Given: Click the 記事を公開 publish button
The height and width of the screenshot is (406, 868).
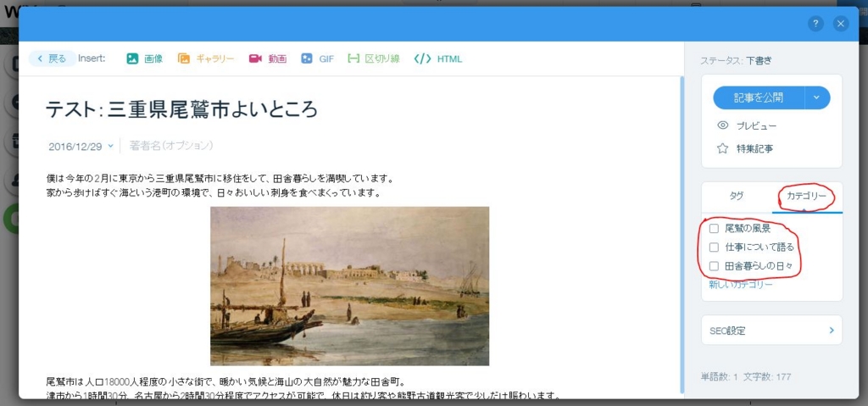Looking at the screenshot, I should (x=759, y=97).
